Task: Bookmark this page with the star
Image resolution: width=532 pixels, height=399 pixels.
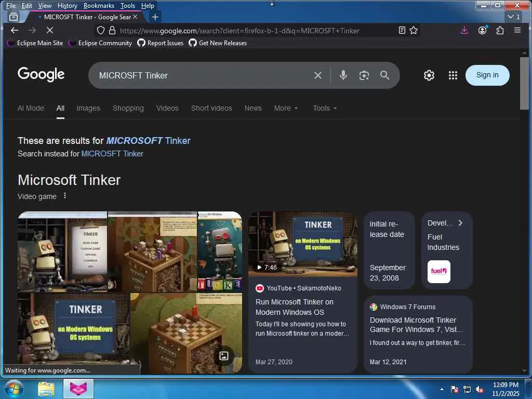Action: click(x=413, y=31)
